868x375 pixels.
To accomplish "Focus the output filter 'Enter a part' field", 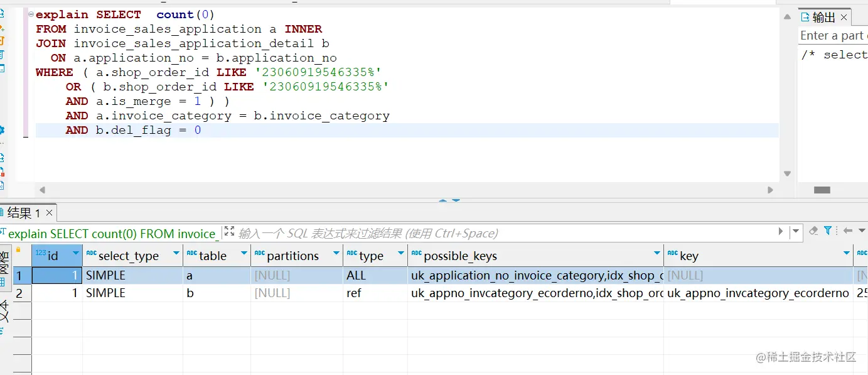I will 834,36.
